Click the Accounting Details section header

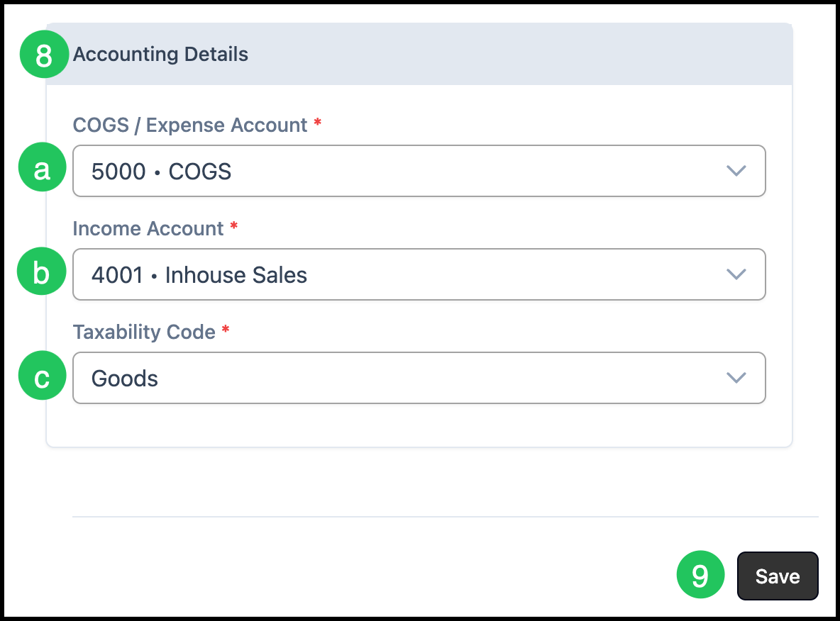160,55
